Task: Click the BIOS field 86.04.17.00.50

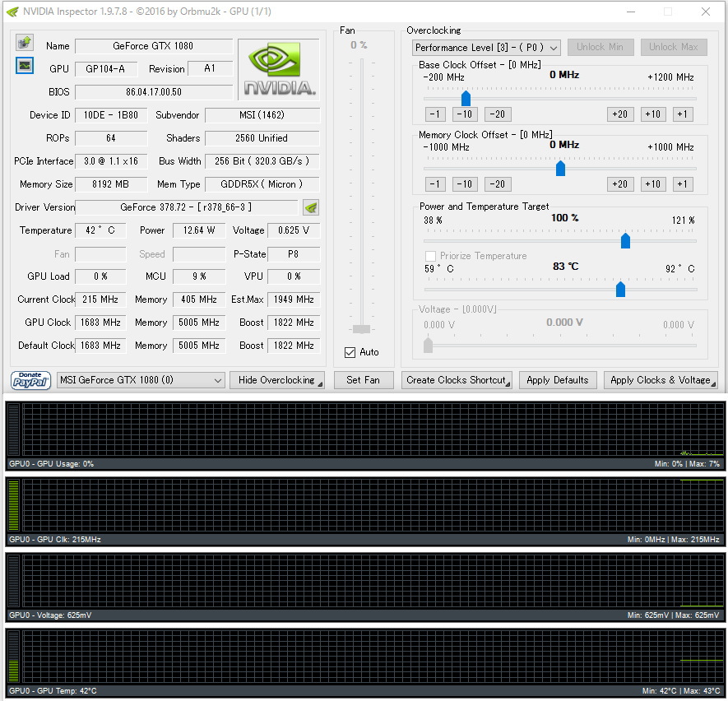Action: (154, 92)
